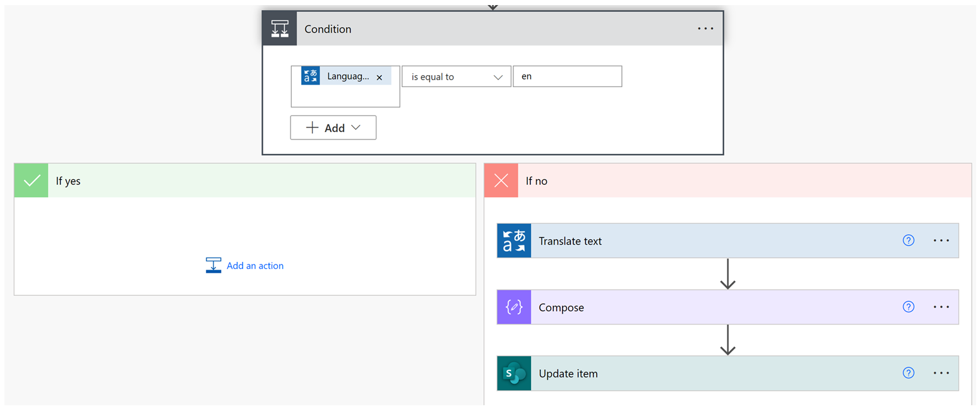Click the Compose action's curly braces icon
This screenshot has width=980, height=409.
pyautogui.click(x=513, y=307)
